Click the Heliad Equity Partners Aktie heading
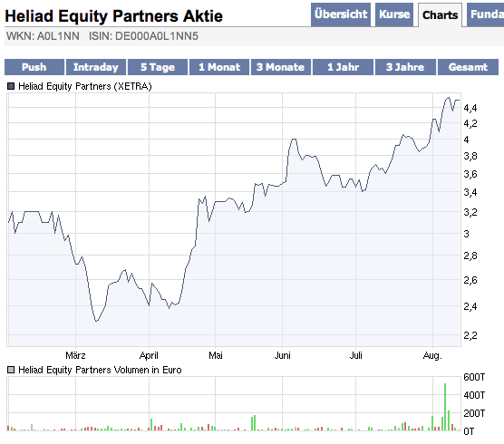The width and height of the screenshot is (504, 444). click(x=114, y=15)
